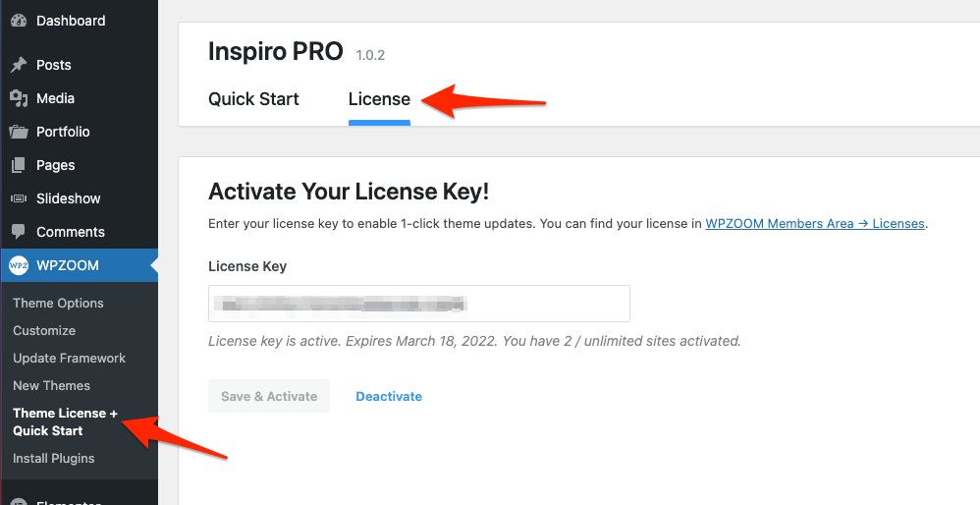Click the Media library icon
The width and height of the screenshot is (980, 505).
(19, 98)
